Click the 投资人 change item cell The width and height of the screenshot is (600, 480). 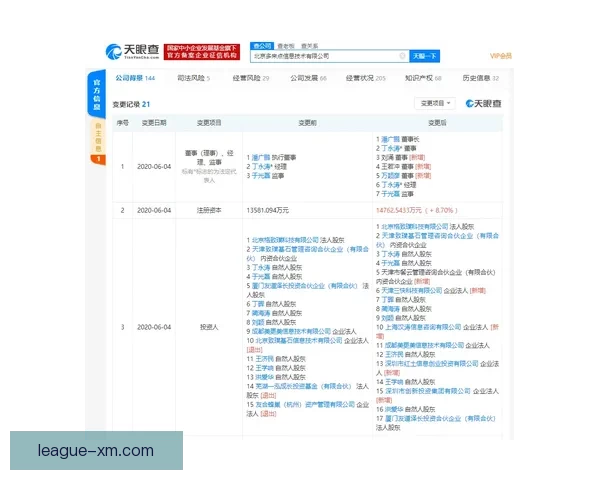pyautogui.click(x=209, y=327)
